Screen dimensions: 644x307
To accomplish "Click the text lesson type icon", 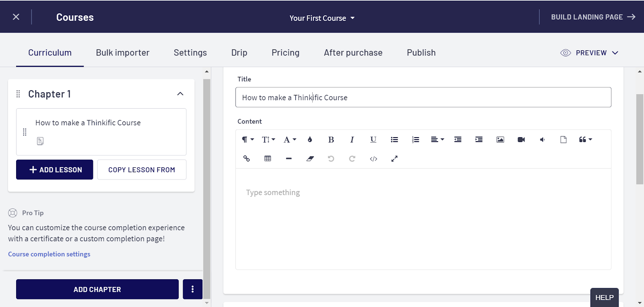I will click(40, 141).
